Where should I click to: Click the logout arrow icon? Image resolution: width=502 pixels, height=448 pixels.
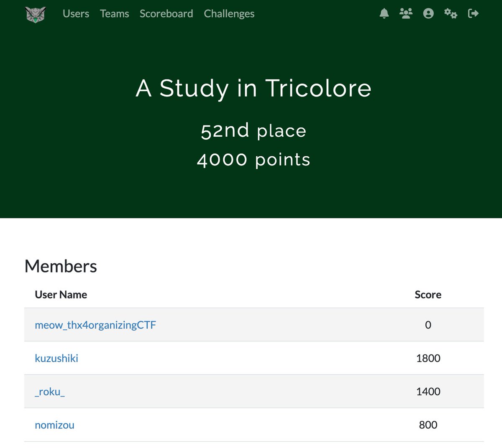(473, 13)
